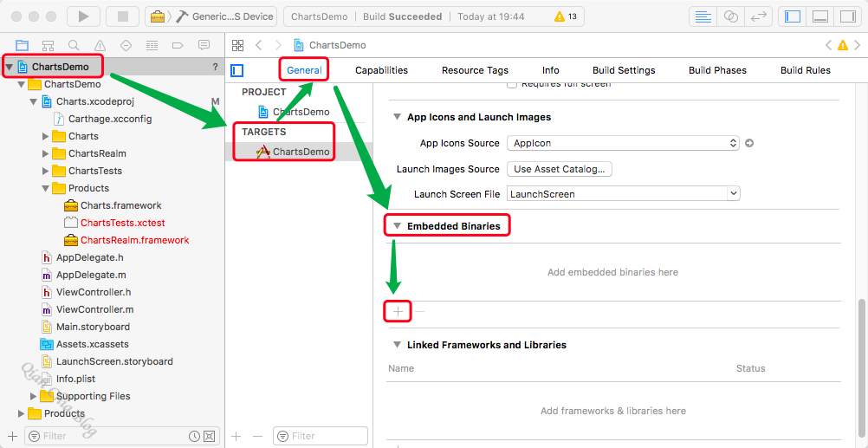868x448 pixels.
Task: Click ChartsDemo in the jump bar
Action: pos(331,45)
